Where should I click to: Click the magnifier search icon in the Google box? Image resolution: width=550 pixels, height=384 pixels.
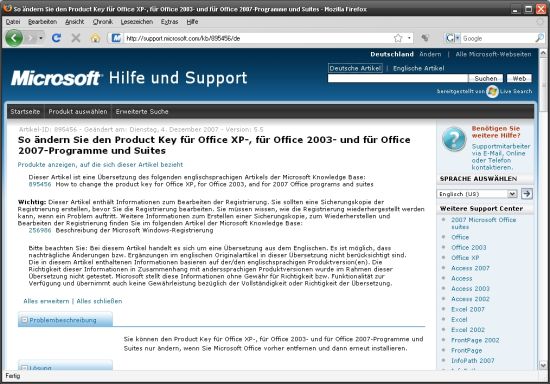click(x=539, y=38)
